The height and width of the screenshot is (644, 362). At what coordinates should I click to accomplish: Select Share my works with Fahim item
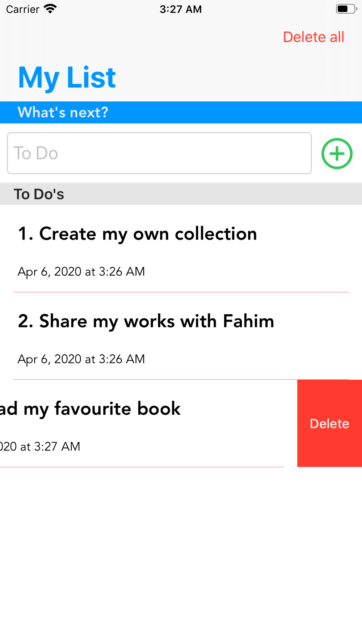pos(181,336)
